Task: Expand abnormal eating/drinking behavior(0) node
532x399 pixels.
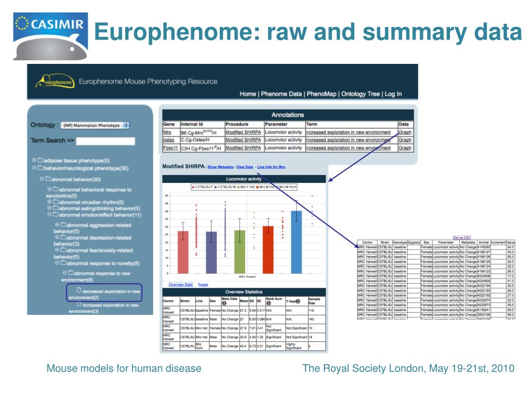Action: pyautogui.click(x=49, y=208)
